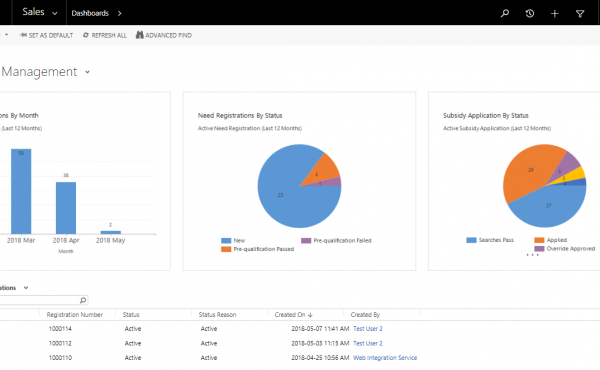The height and width of the screenshot is (370, 600).
Task: Select registration number 1000112
Action: (x=60, y=343)
